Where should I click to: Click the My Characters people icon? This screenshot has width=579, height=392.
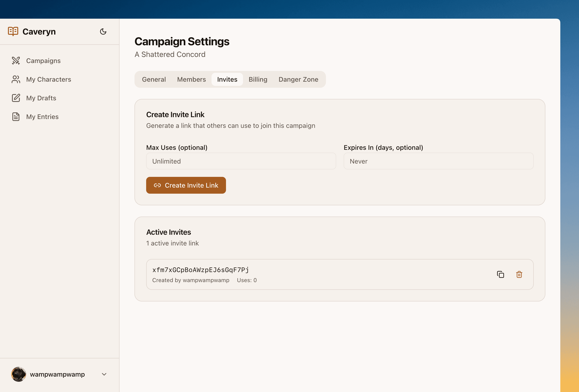click(x=16, y=79)
